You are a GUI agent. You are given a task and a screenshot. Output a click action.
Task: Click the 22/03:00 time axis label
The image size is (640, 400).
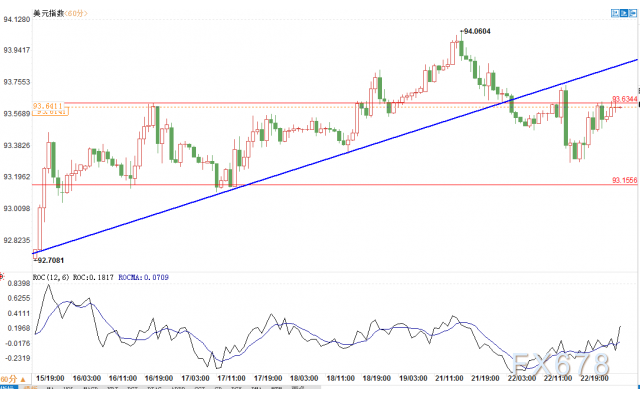522,378
